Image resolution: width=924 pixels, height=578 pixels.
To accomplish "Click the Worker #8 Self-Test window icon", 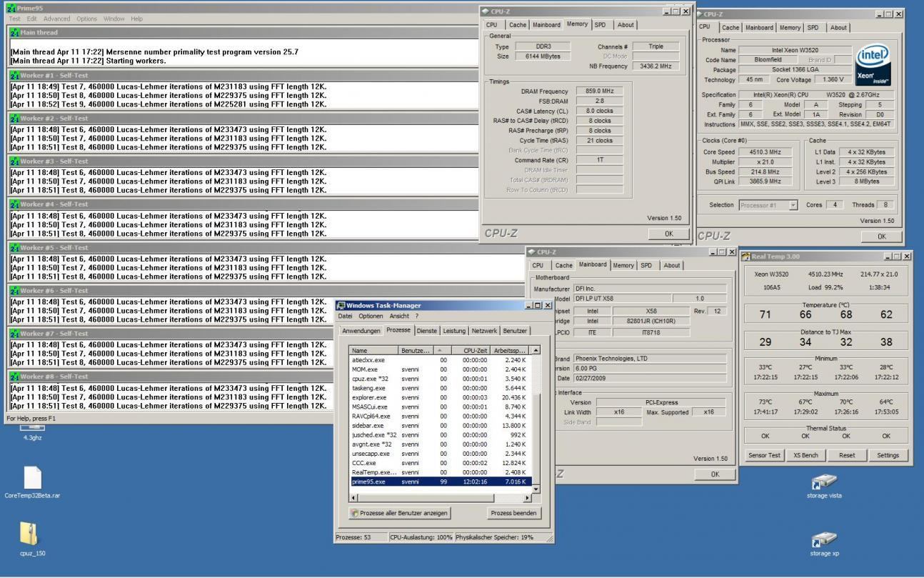I will click(x=15, y=377).
